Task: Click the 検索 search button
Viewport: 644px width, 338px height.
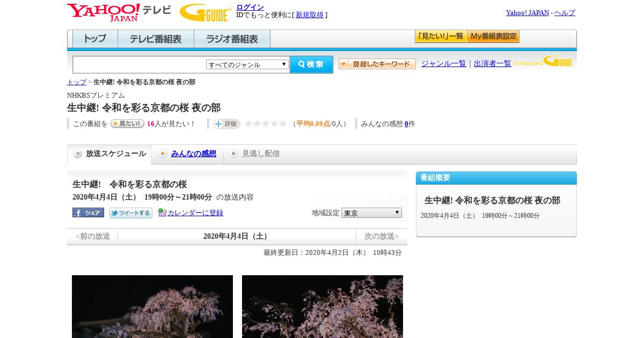Action: click(311, 64)
